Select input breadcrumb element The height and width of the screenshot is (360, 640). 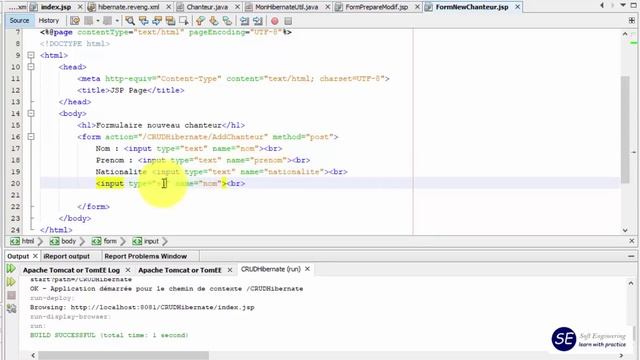click(146, 241)
